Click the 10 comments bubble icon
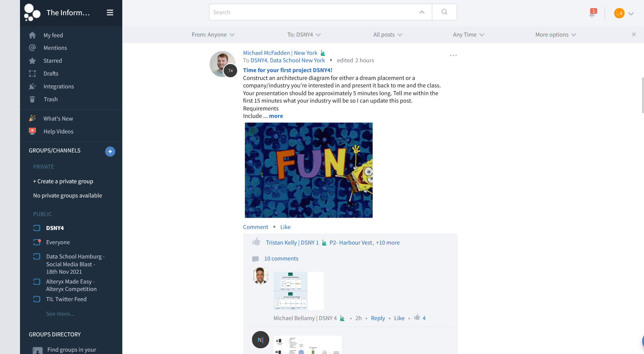644x354 pixels. coord(255,259)
